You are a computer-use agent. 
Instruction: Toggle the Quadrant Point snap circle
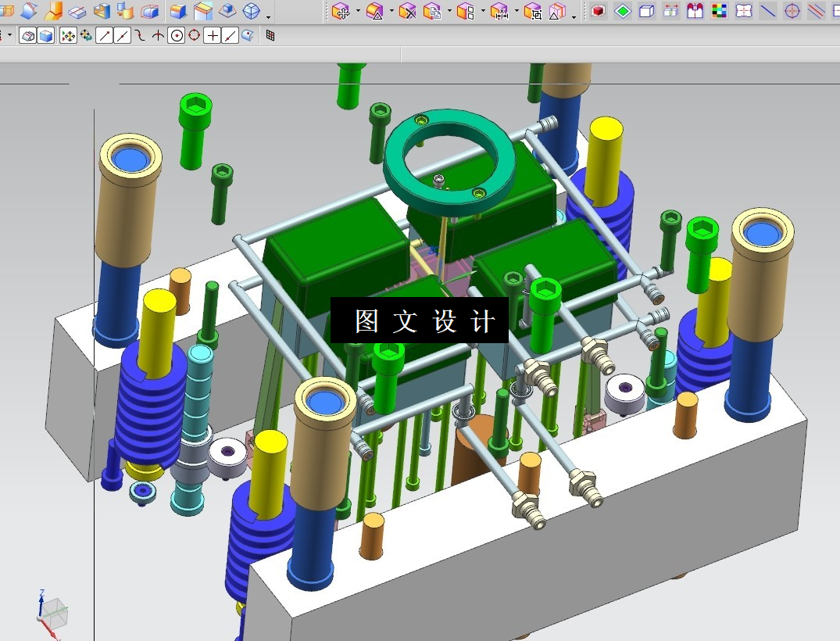click(x=195, y=36)
